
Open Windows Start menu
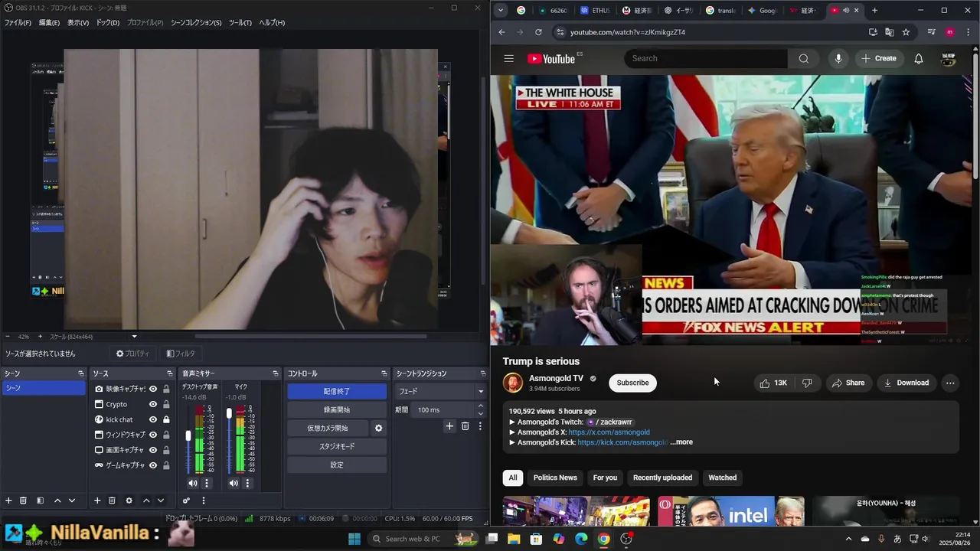354,539
